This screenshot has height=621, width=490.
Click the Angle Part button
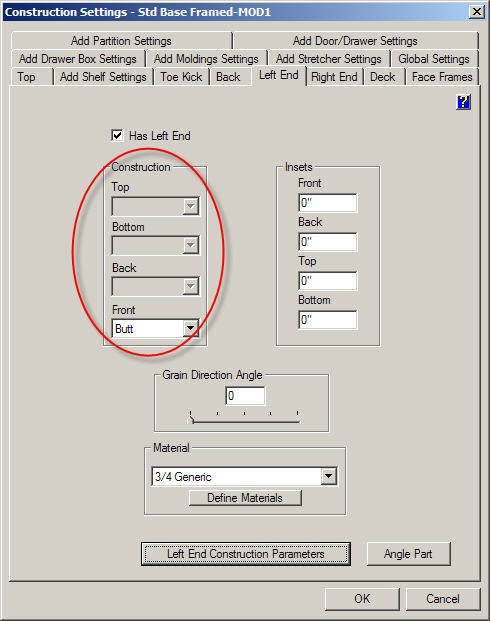click(408, 554)
